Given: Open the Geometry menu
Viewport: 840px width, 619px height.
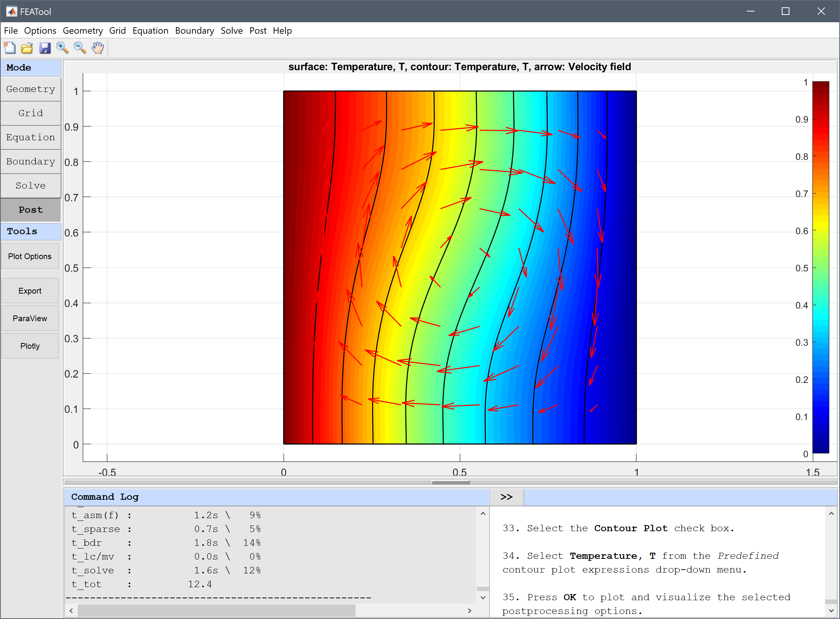Looking at the screenshot, I should coord(82,30).
